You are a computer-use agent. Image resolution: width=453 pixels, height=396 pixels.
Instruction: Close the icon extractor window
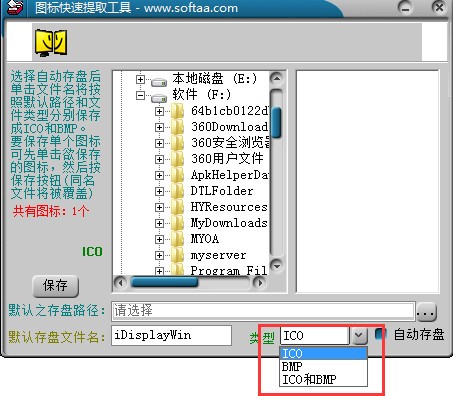[x=439, y=7]
